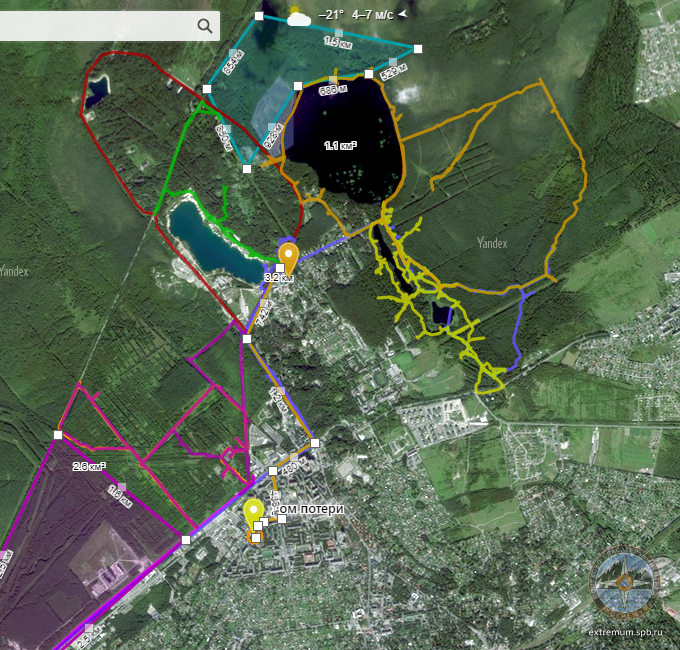Image resolution: width=680 pixels, height=650 pixels.
Task: Select the top-right vertex of cyan polygon
Action: coord(418,49)
